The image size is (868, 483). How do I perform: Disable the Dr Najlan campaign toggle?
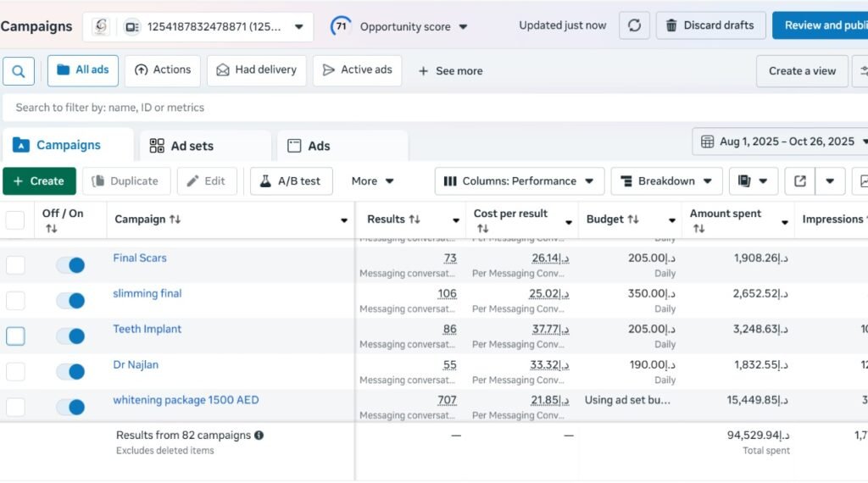[70, 372]
